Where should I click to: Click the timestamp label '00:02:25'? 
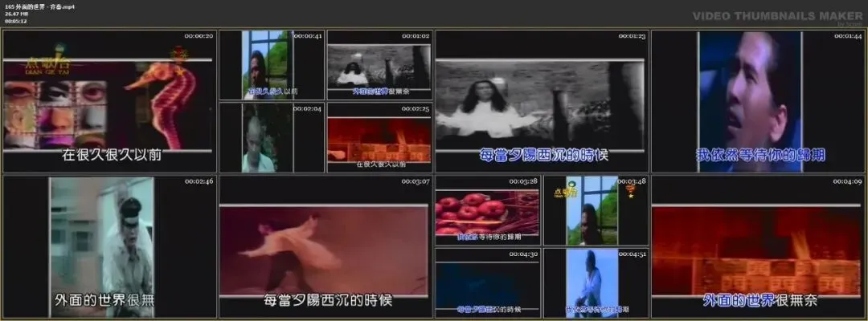tap(416, 109)
